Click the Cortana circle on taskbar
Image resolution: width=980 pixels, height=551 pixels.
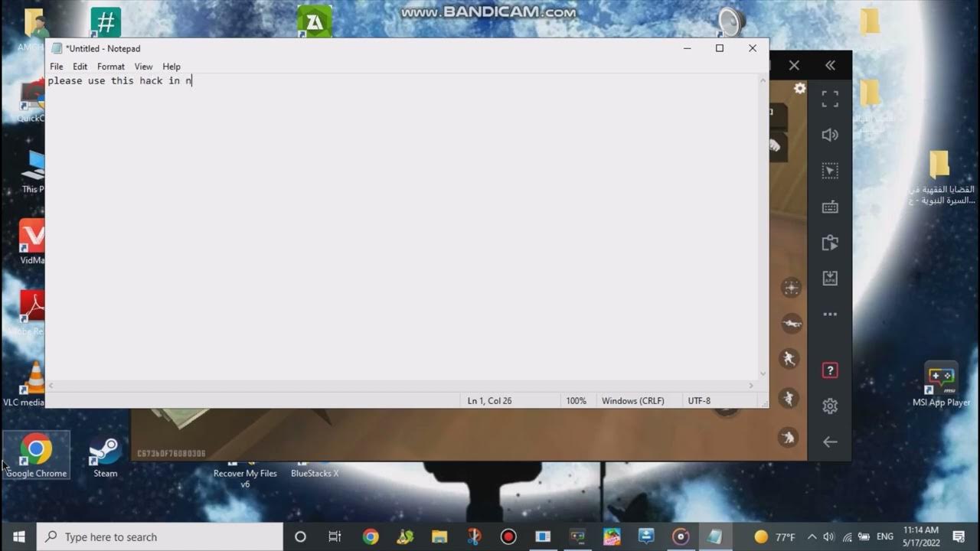300,536
